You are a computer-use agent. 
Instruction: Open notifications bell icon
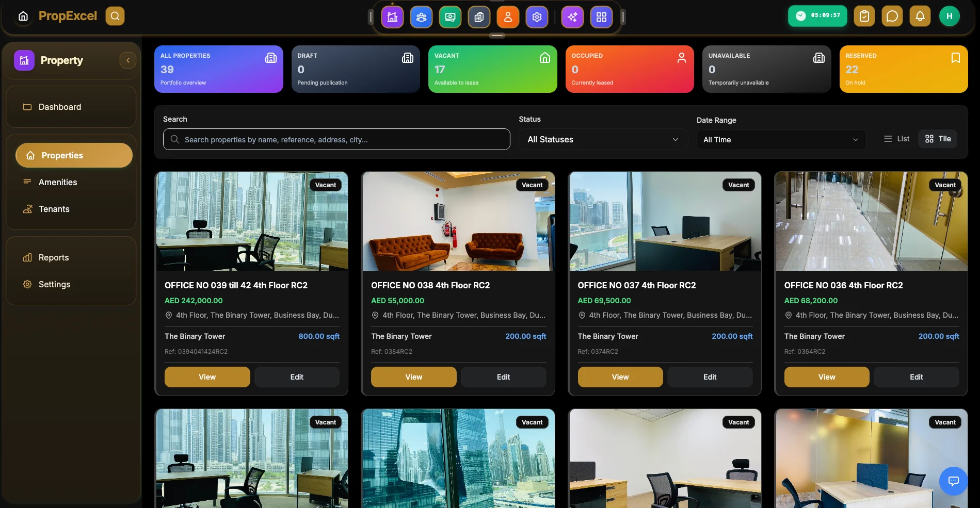(920, 16)
